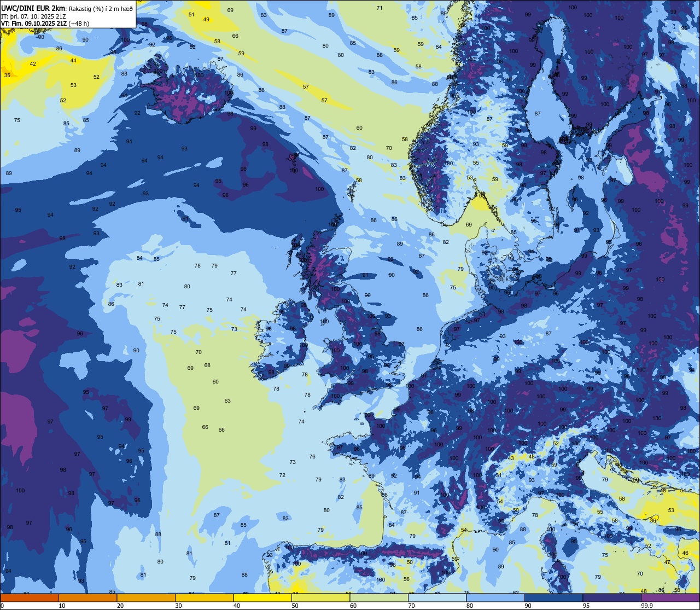Click the humidity value "44" on the map
Viewport: 700px width, 610px height.
point(73,60)
